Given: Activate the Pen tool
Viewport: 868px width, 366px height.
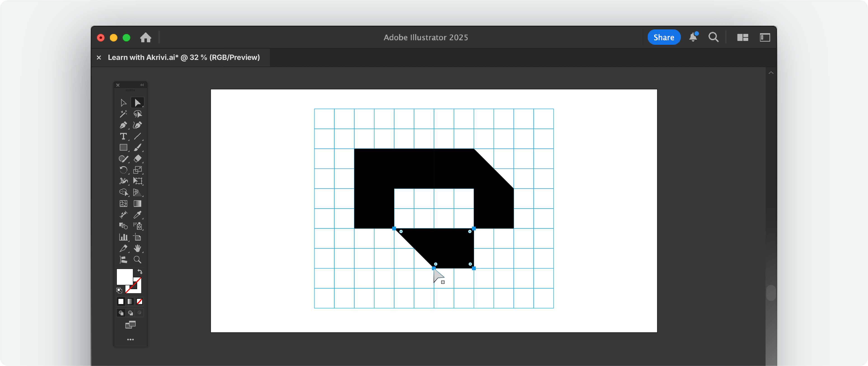Looking at the screenshot, I should pos(123,125).
